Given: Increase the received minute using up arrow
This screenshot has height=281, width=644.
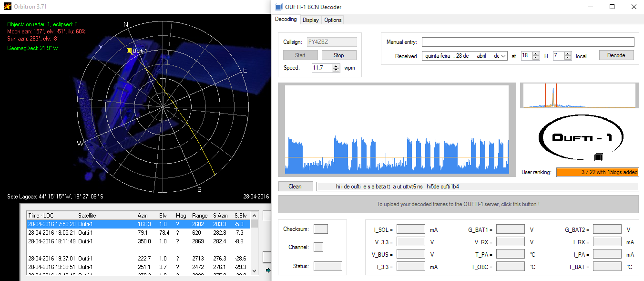Looking at the screenshot, I should coord(567,53).
